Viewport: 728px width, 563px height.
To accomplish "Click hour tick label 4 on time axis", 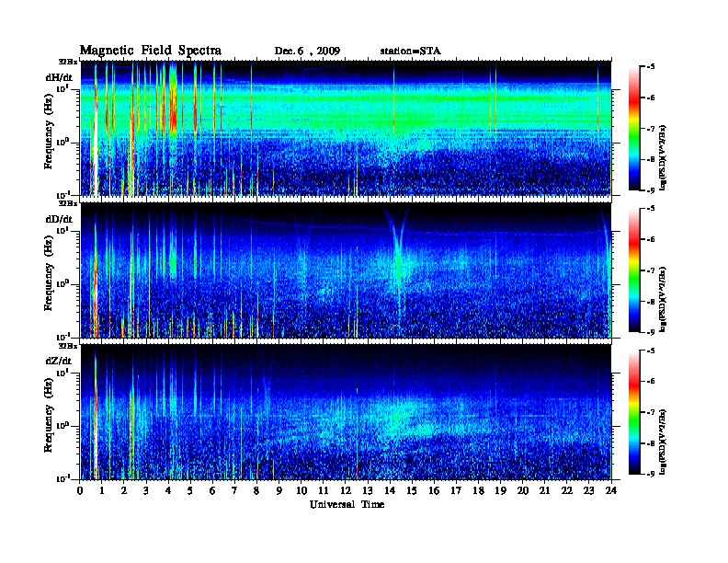I will (x=168, y=491).
